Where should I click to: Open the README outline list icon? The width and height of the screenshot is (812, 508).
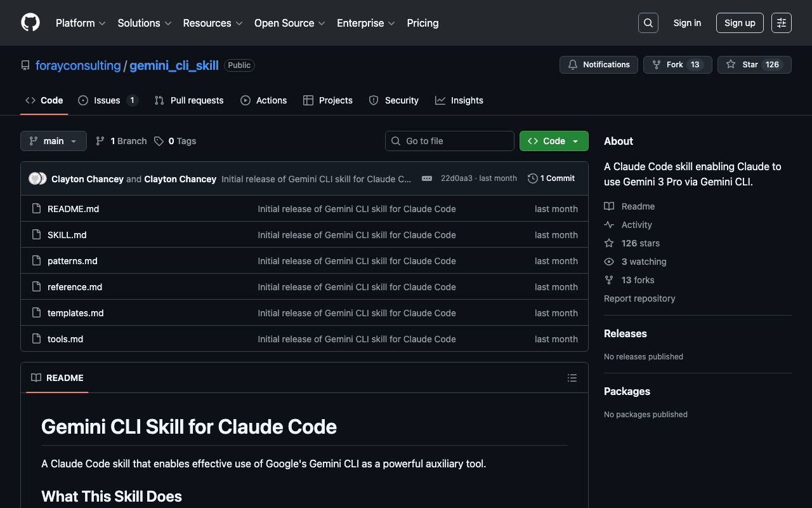point(572,378)
